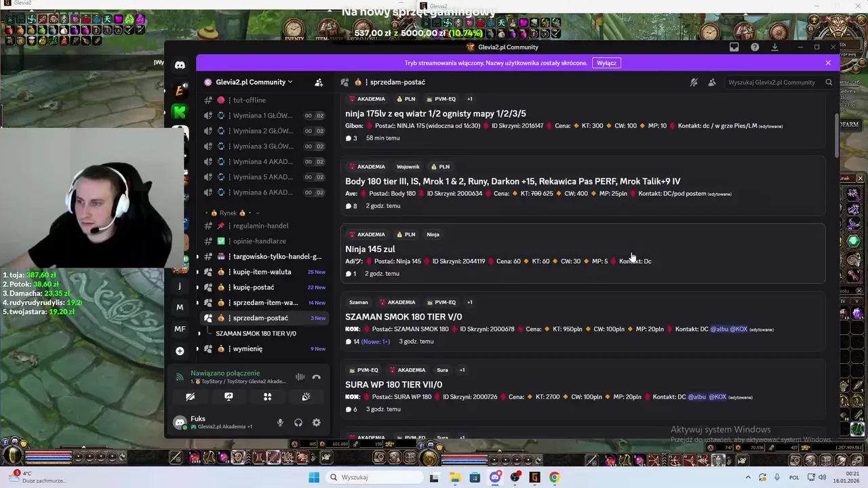Open comments on Ninja 145 zul post
The image size is (868, 488).
pyautogui.click(x=351, y=274)
